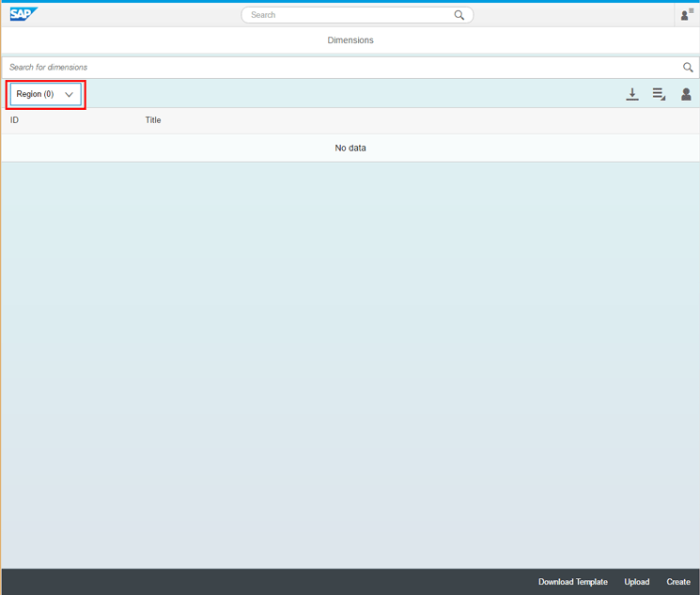The width and height of the screenshot is (700, 595).
Task: Open the list sort settings icon
Action: [x=659, y=94]
